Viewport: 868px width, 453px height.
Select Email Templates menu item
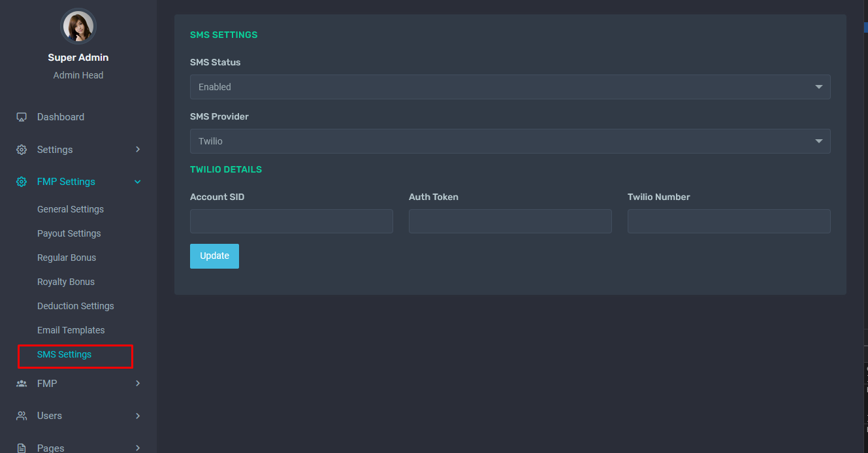[71, 330]
